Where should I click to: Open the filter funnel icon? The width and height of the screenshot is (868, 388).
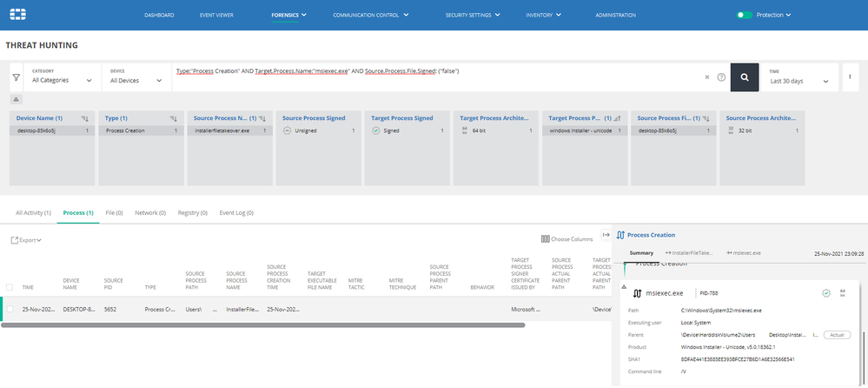coord(16,77)
